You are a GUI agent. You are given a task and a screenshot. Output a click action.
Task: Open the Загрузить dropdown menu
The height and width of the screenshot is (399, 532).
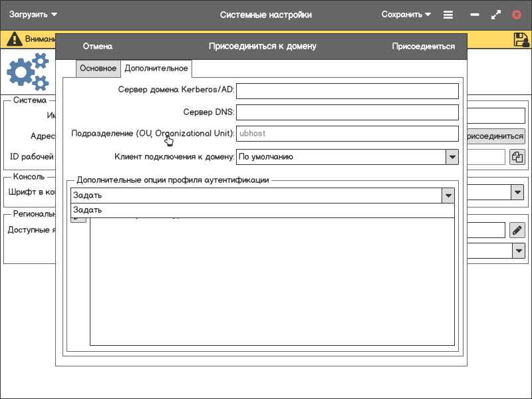[x=33, y=15]
